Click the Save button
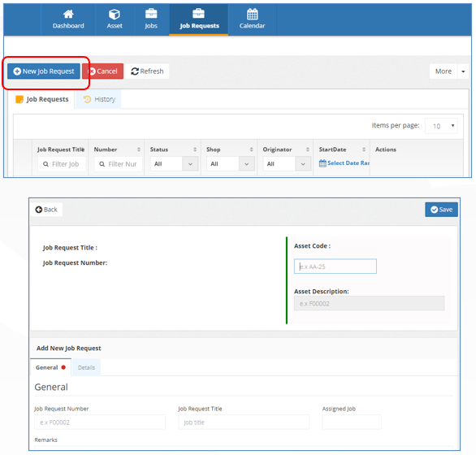This screenshot has height=455, width=476. 441,210
